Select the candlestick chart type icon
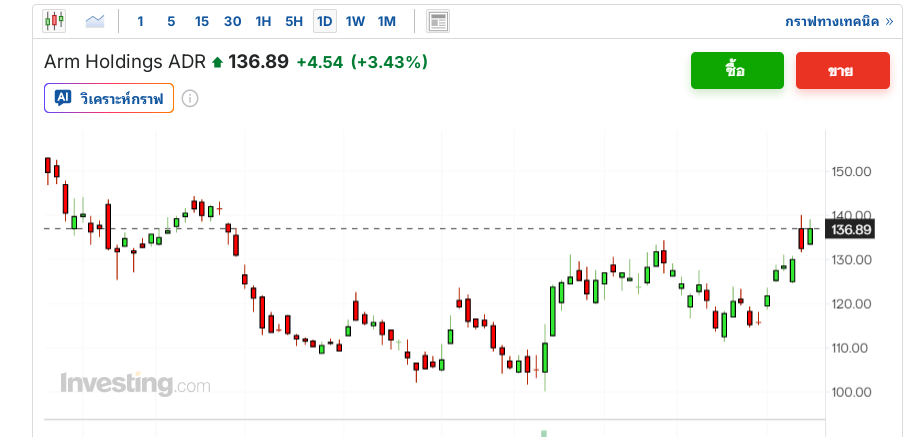This screenshot has height=437, width=913. pos(54,22)
